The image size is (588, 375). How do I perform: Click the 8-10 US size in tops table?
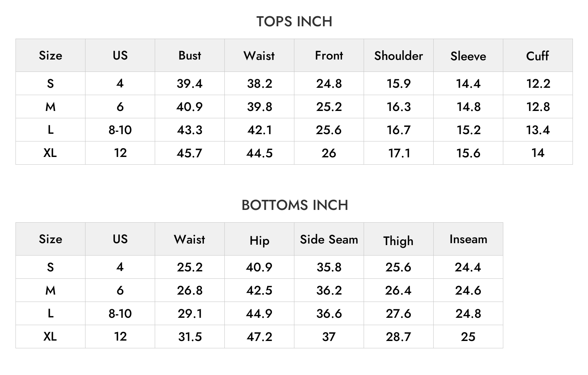tap(120, 130)
